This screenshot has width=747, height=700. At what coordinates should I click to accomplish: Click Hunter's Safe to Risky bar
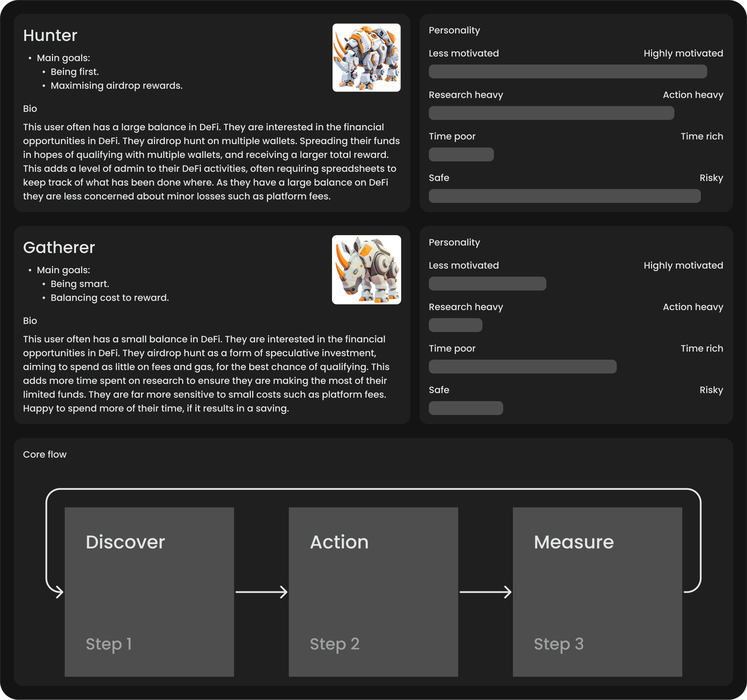[x=564, y=196]
